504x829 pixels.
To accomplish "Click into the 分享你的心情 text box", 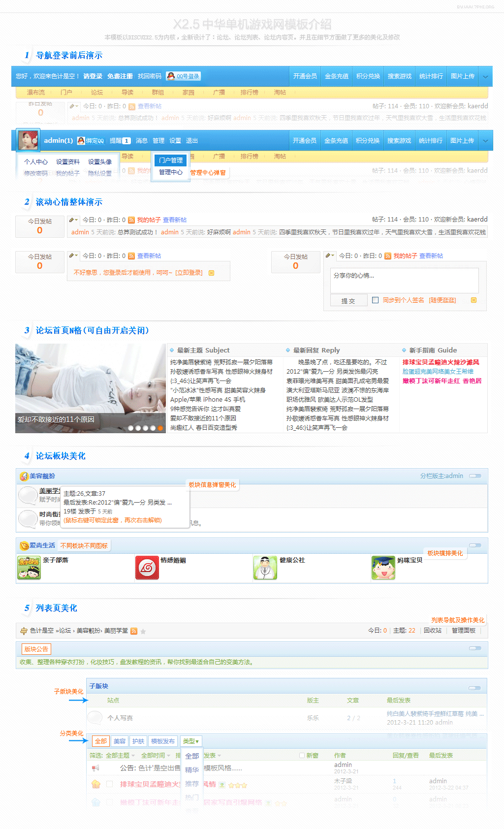I will pos(404,280).
